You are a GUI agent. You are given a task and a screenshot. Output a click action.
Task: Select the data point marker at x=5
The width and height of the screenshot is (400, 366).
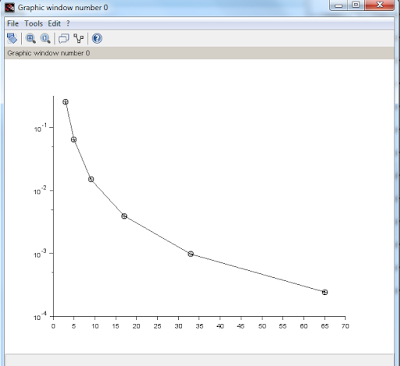(x=74, y=140)
